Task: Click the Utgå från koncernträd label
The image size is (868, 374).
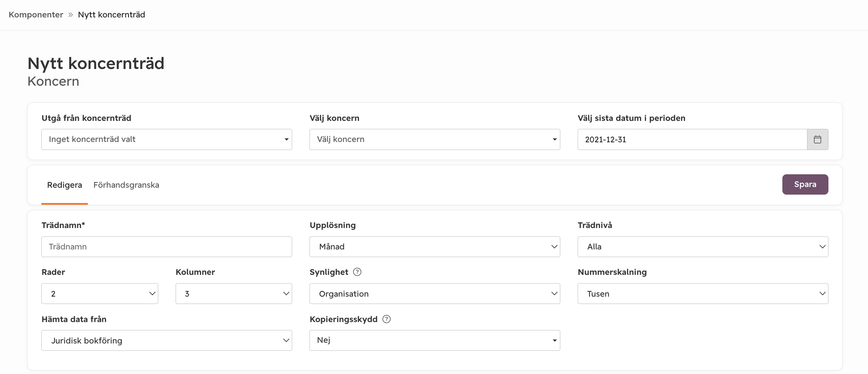Action: pyautogui.click(x=86, y=118)
